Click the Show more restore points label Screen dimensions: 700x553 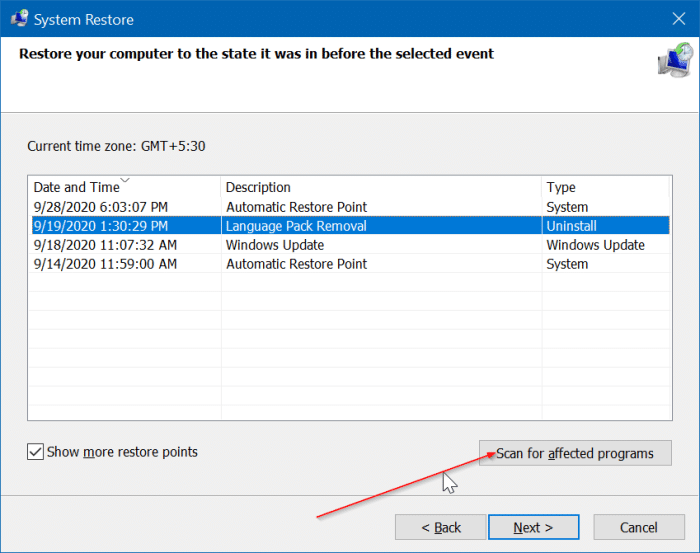122,452
